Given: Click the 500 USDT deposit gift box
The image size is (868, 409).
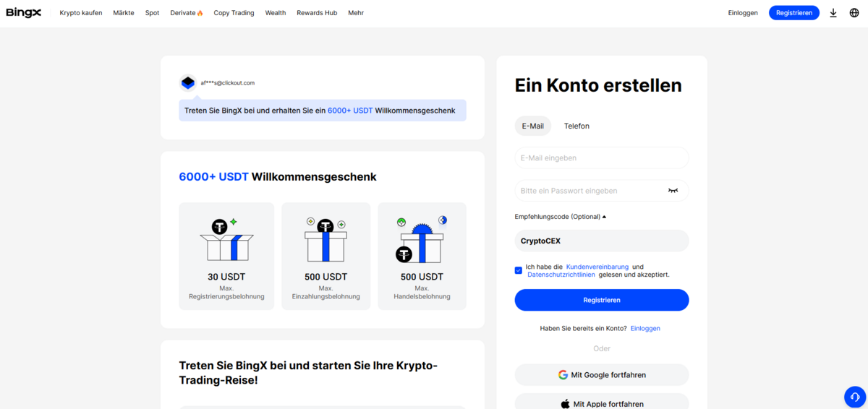Looking at the screenshot, I should point(325,242).
